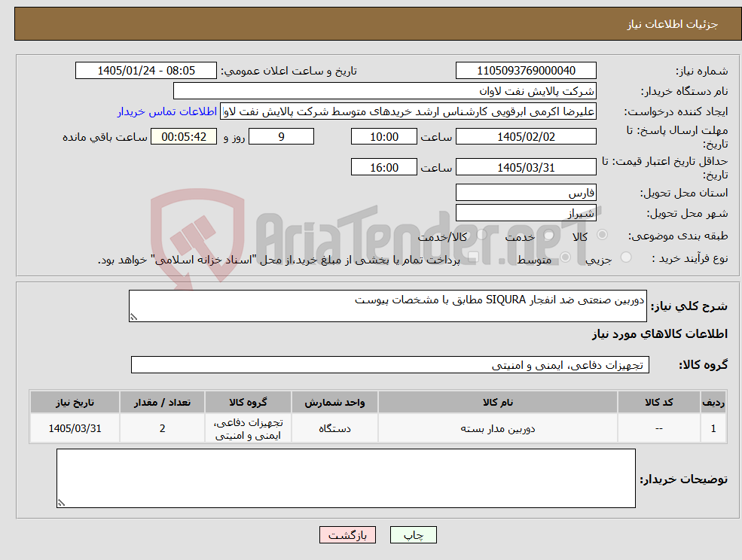Click the اطلاعات کالاهای مورد نیاز heading
The image size is (742, 560).
click(x=660, y=334)
